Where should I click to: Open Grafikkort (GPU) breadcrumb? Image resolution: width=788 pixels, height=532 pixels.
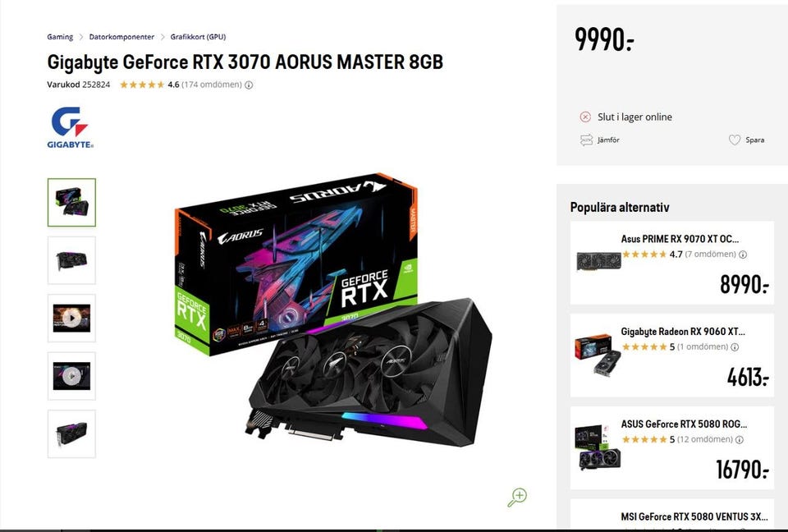tap(198, 37)
